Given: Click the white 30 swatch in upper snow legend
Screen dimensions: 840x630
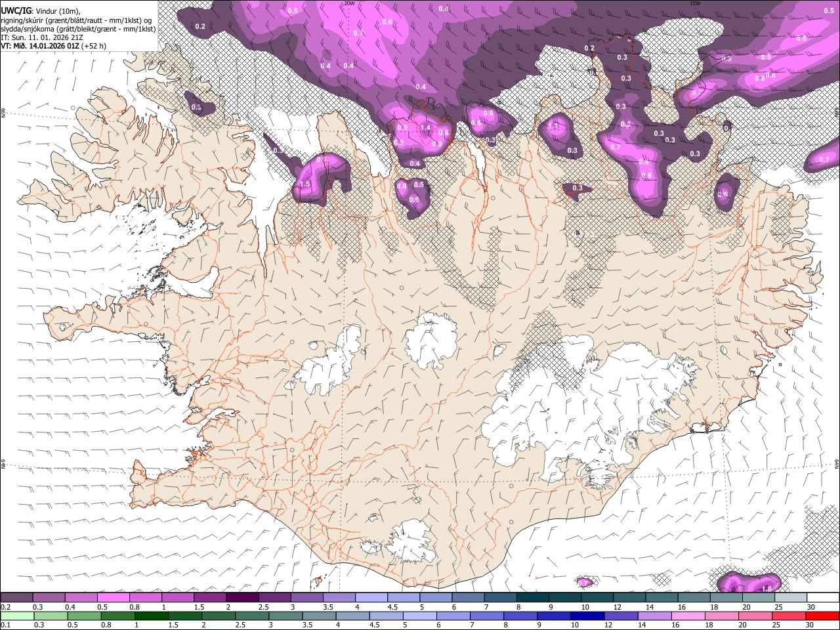Looking at the screenshot, I should (x=823, y=597).
